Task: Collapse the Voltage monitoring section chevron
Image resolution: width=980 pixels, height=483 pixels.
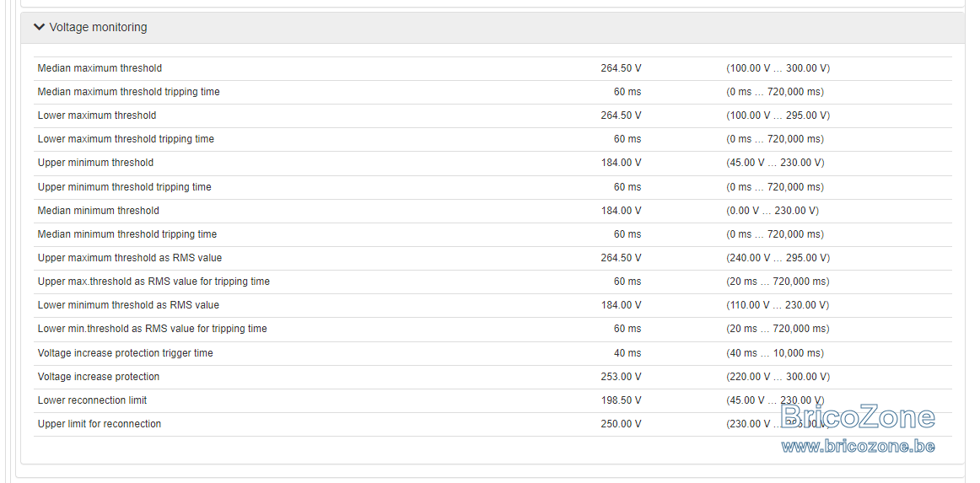Action: point(40,27)
